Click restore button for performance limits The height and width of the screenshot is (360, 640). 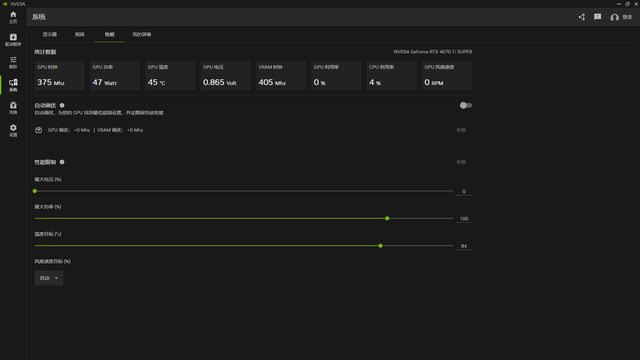pos(461,162)
